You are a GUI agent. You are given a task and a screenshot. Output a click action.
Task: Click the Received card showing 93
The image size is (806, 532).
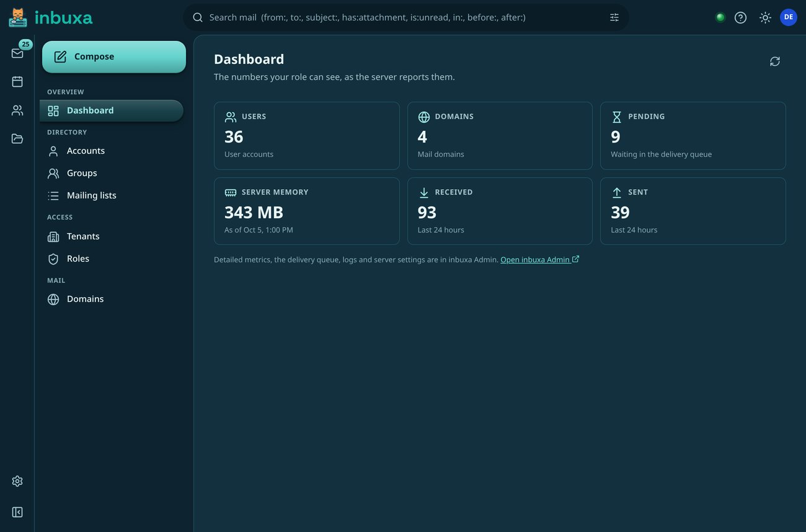[x=500, y=211]
